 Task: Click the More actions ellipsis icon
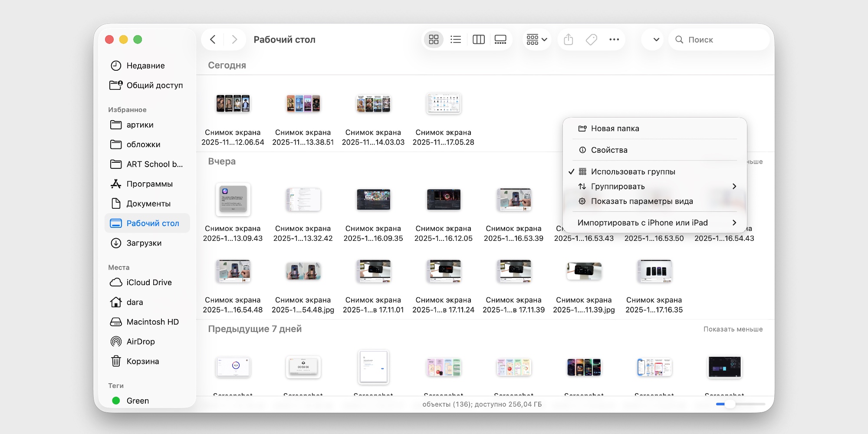(614, 39)
